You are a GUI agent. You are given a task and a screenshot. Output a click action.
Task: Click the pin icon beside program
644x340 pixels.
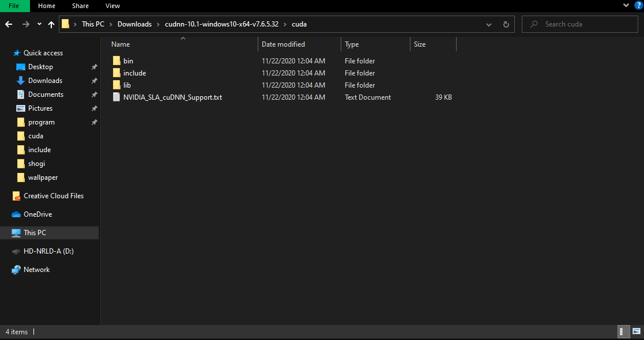(x=94, y=122)
